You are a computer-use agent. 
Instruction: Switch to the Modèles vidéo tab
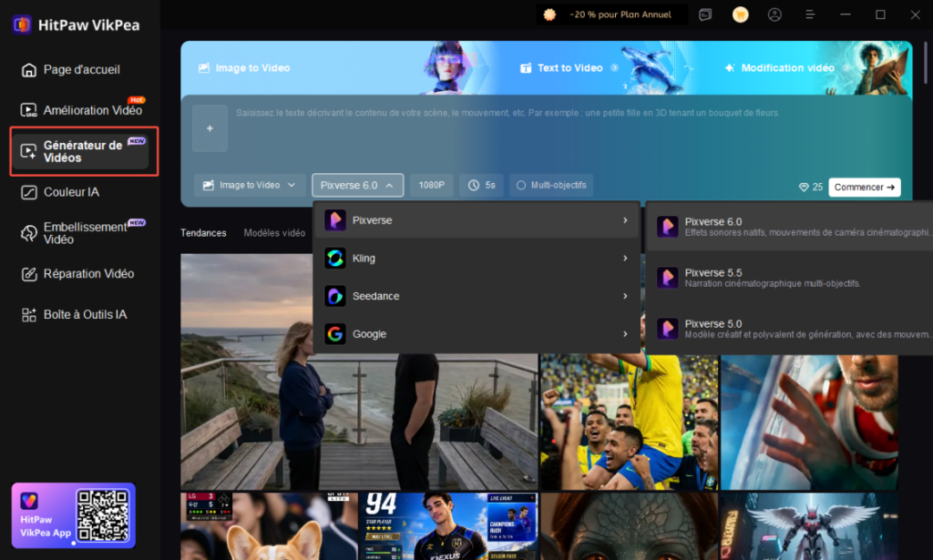274,233
